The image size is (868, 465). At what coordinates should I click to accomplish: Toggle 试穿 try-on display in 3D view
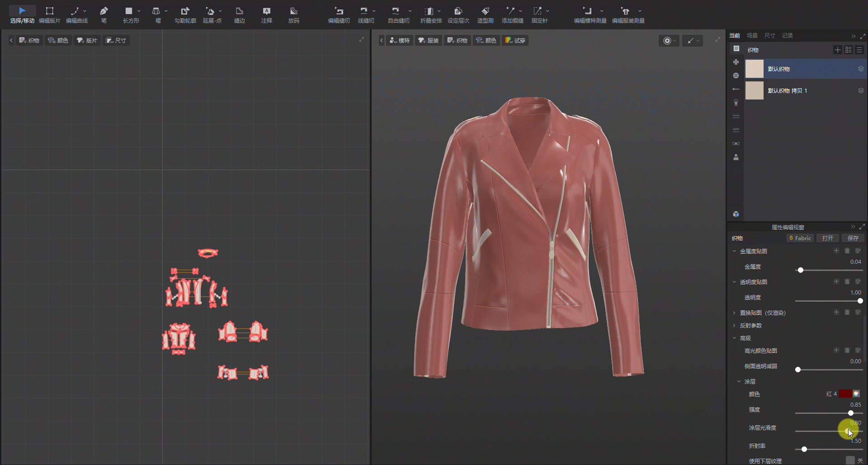[515, 40]
